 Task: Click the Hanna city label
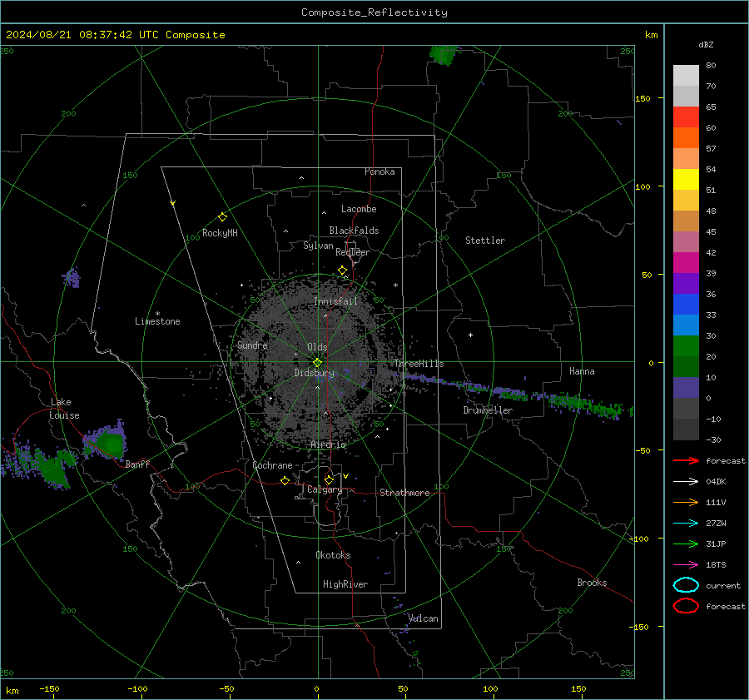pos(582,371)
